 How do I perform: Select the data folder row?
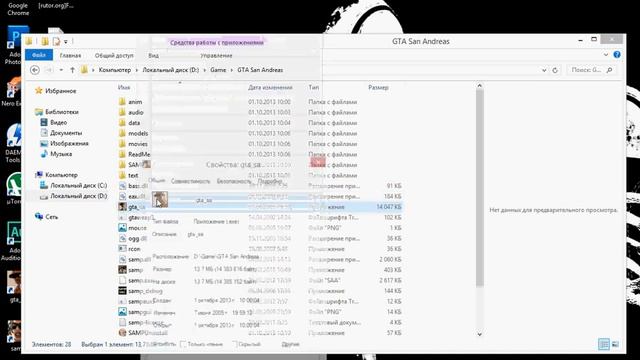pos(260,122)
